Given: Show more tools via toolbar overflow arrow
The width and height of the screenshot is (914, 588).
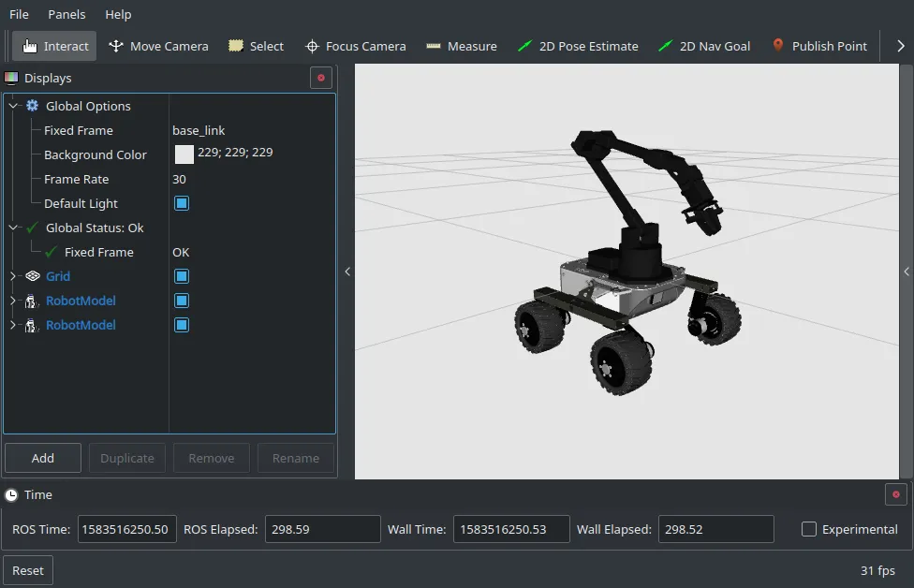Looking at the screenshot, I should (901, 45).
